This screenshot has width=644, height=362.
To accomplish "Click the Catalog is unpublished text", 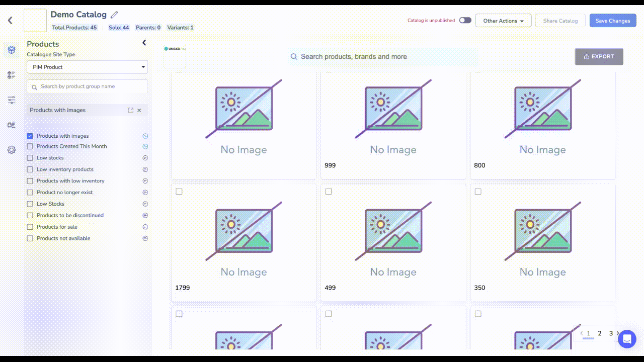I will pyautogui.click(x=431, y=21).
